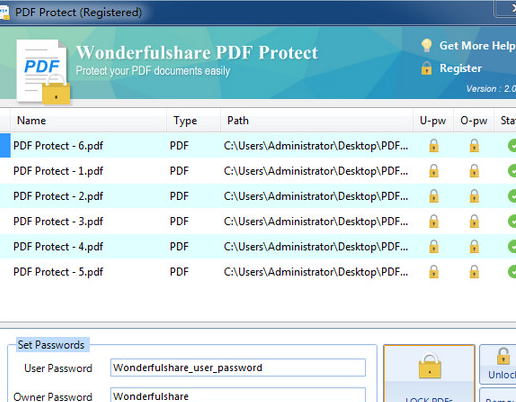
Task: Click the U-pw column header
Action: 433,120
